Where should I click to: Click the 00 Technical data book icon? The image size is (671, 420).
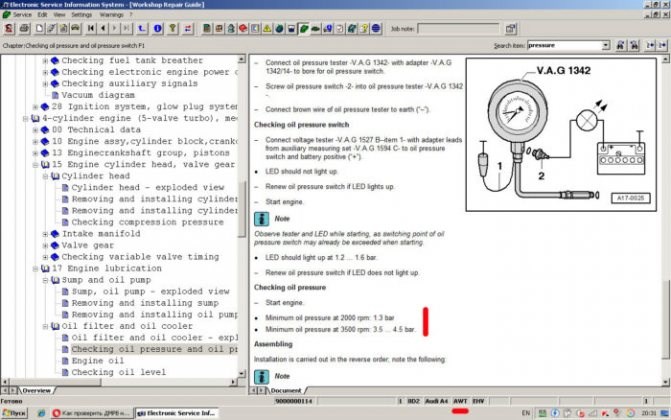click(x=46, y=130)
